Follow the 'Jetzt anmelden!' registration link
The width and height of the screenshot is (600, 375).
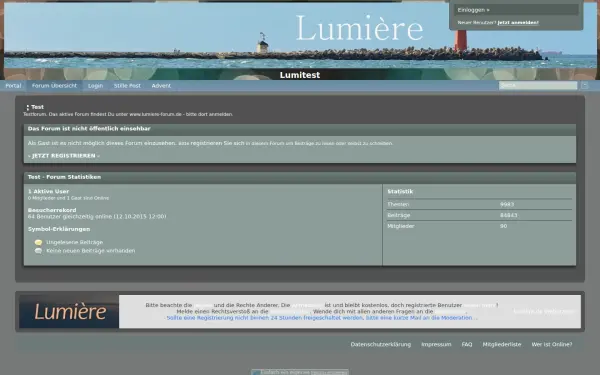point(518,23)
